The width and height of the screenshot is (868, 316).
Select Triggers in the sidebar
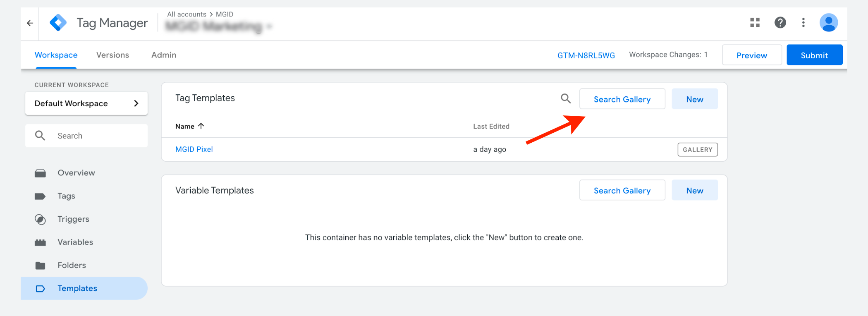[x=73, y=219]
